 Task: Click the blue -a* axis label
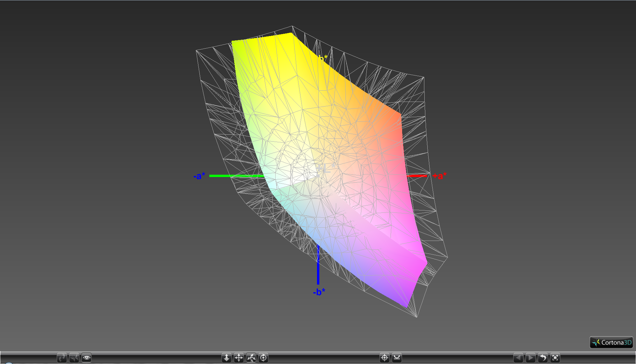(199, 176)
